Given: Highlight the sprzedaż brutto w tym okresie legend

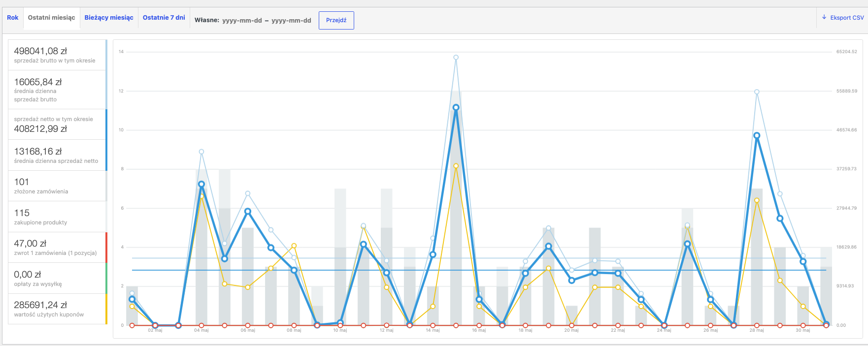Looking at the screenshot, I should [58, 55].
